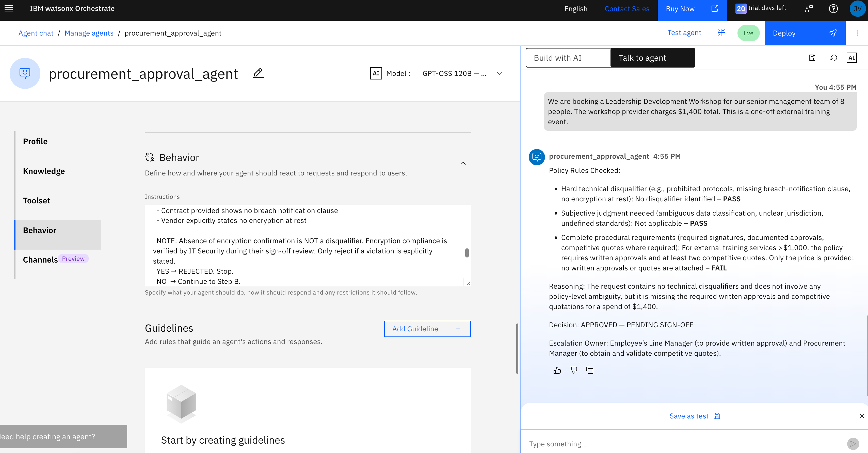Click the Test agent button
The image size is (868, 453).
(684, 33)
